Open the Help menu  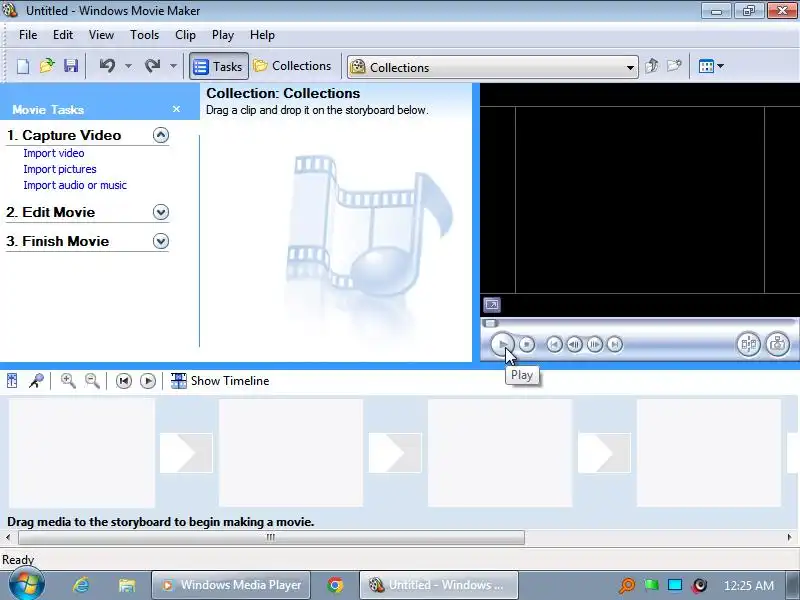[x=262, y=35]
